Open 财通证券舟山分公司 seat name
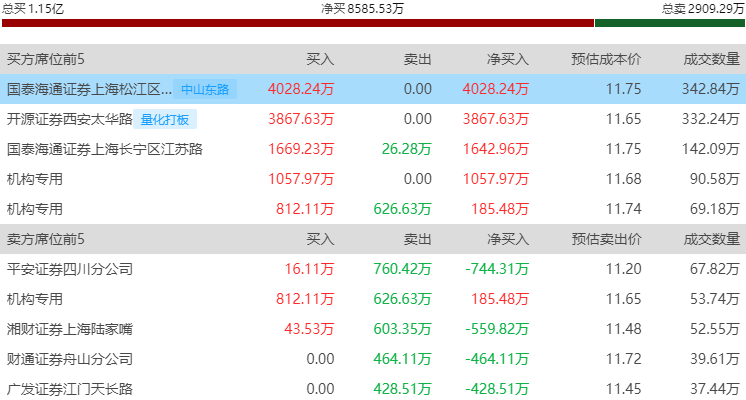Image resolution: width=746 pixels, height=400 pixels. point(69,359)
